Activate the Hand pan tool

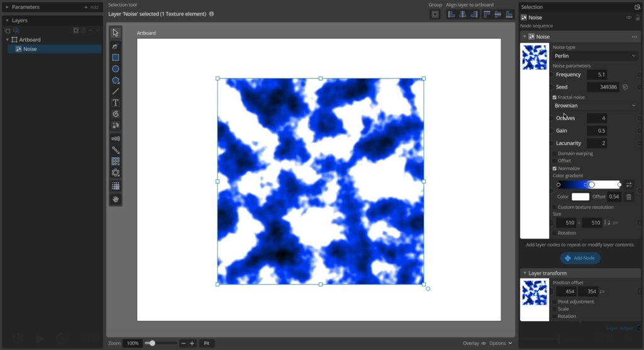(x=116, y=199)
